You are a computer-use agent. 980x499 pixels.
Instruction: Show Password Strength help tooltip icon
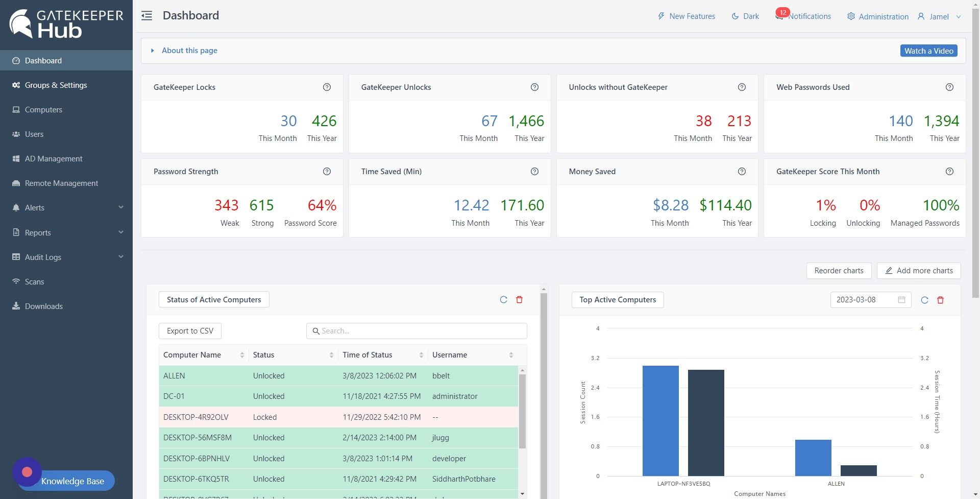tap(327, 172)
